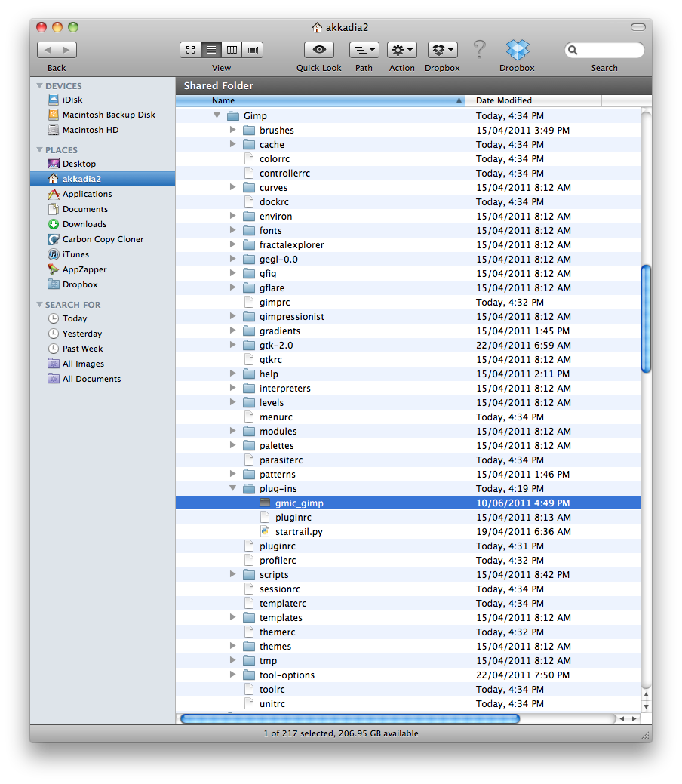Select the gmic_gimp file
Viewport: 682px width, 784px height.
(x=408, y=503)
